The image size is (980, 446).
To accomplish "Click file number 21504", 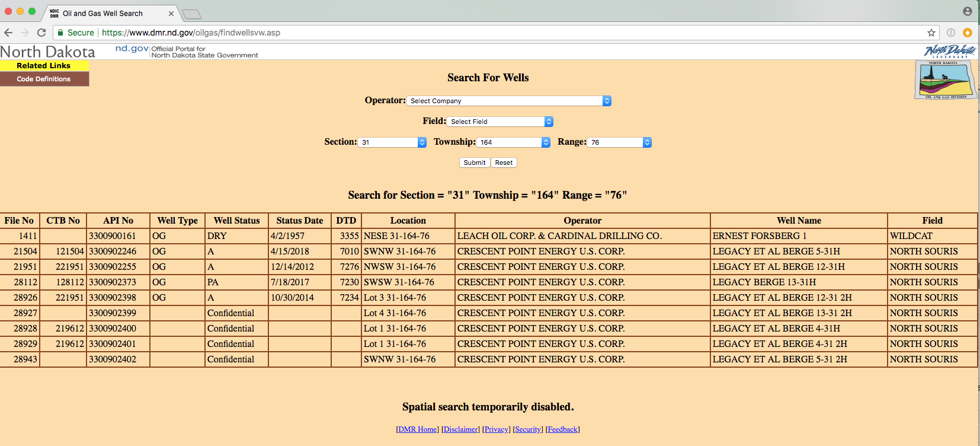I will pyautogui.click(x=25, y=251).
